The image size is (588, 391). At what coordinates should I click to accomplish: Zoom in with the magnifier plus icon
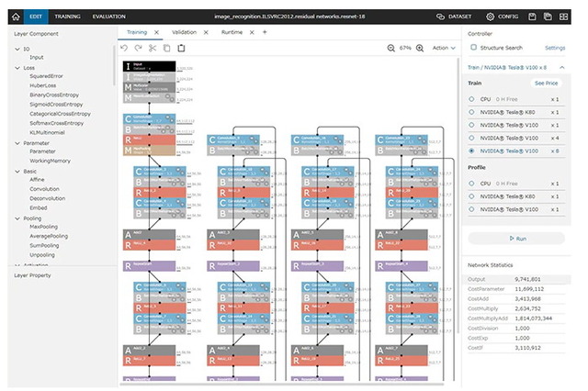(x=420, y=48)
